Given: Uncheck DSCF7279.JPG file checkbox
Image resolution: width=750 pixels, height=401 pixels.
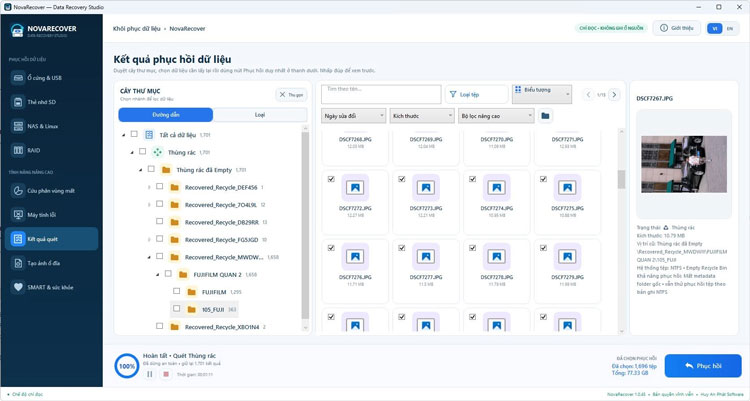Looking at the screenshot, I should [x=543, y=248].
